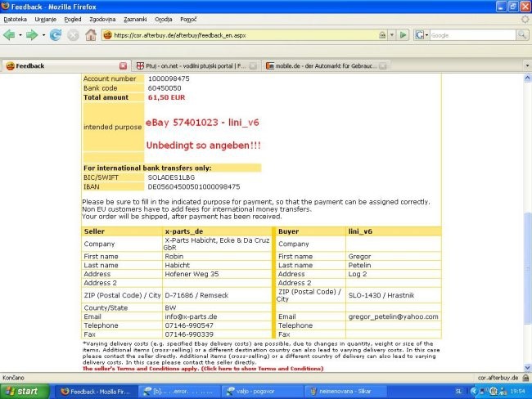
Task: Click the Firefox throbber activity icon
Action: tap(525, 20)
